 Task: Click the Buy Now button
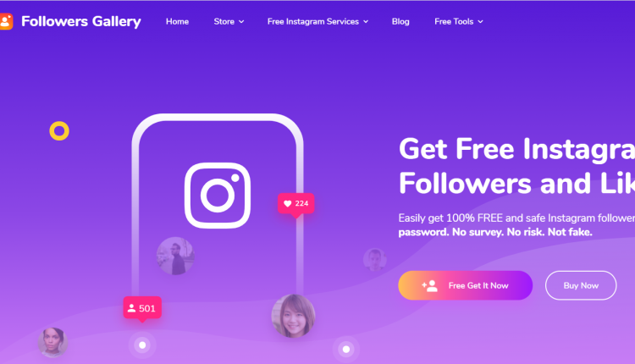(x=581, y=285)
